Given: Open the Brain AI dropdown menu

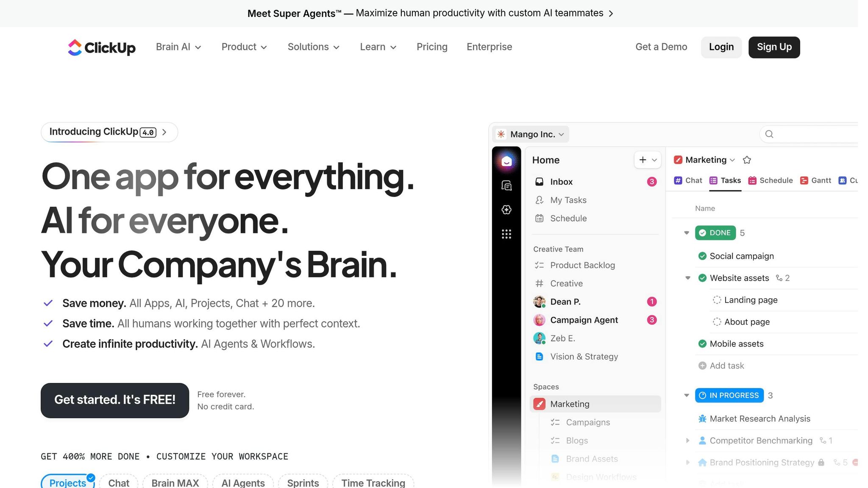Looking at the screenshot, I should click(178, 47).
